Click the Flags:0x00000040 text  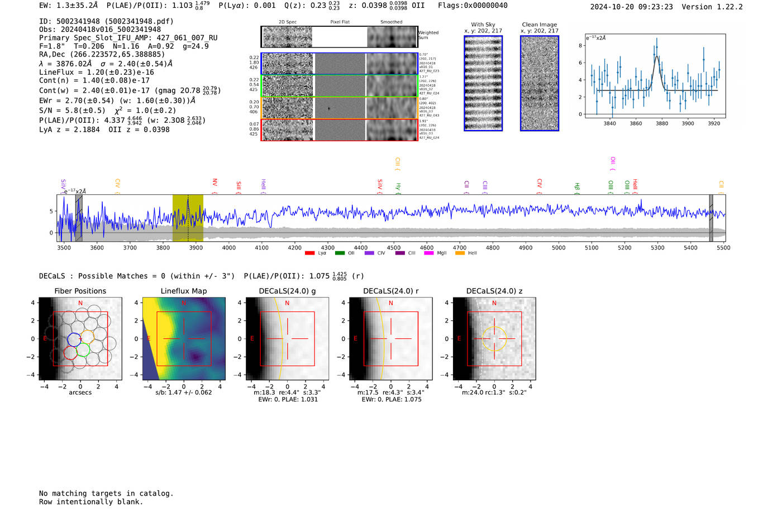coord(473,6)
